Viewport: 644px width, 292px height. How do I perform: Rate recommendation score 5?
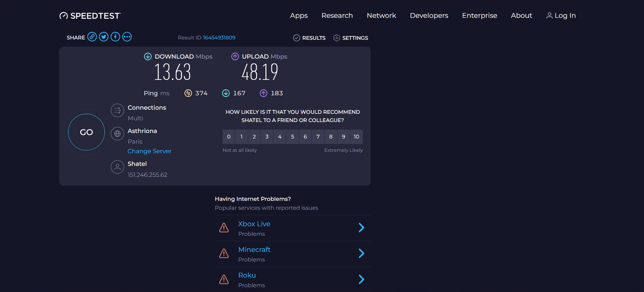293,137
